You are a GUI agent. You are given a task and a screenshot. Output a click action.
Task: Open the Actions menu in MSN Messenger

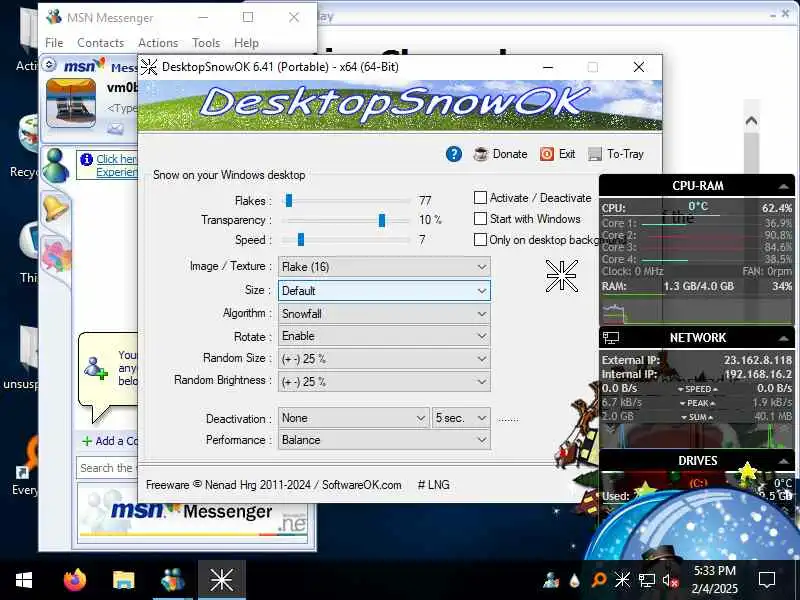click(x=158, y=43)
